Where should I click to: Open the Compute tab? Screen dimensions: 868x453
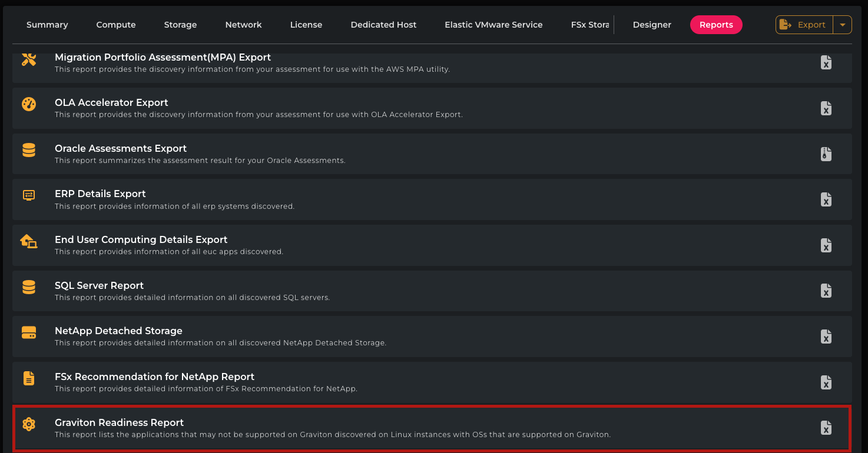116,25
